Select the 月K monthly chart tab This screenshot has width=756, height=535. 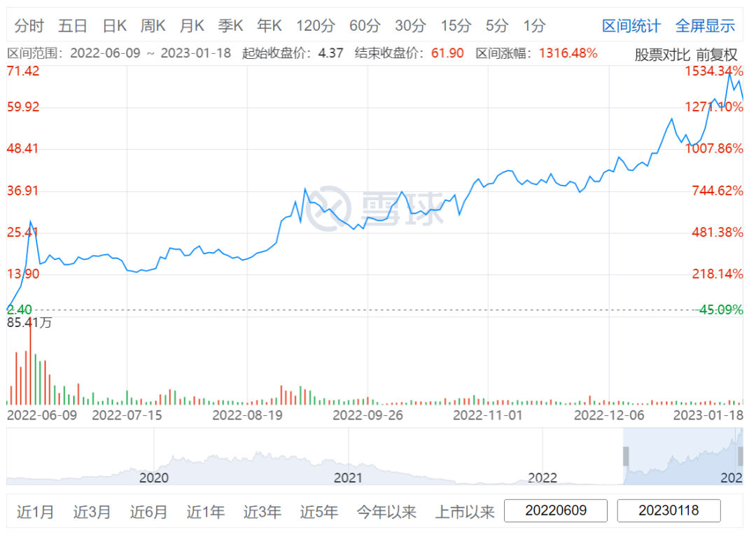coord(192,27)
